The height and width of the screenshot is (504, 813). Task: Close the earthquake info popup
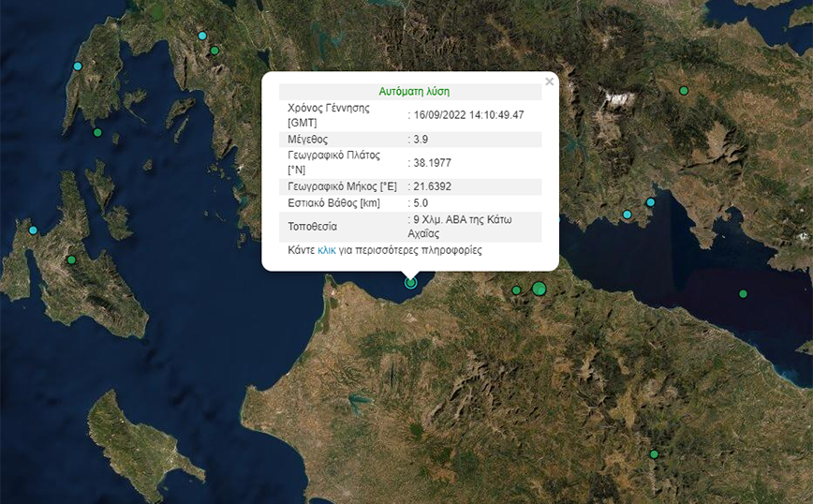pos(549,82)
